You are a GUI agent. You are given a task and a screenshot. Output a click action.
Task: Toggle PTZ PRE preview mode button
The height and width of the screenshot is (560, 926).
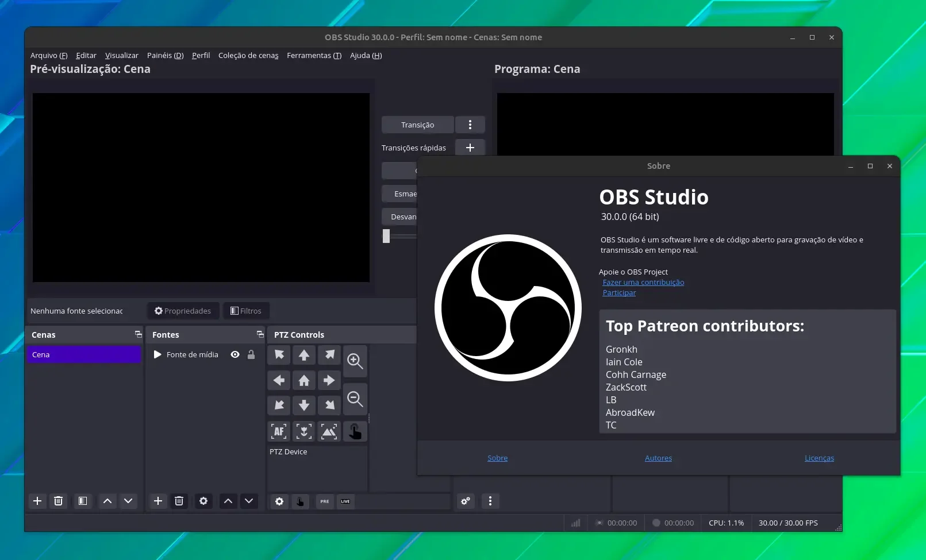point(325,501)
